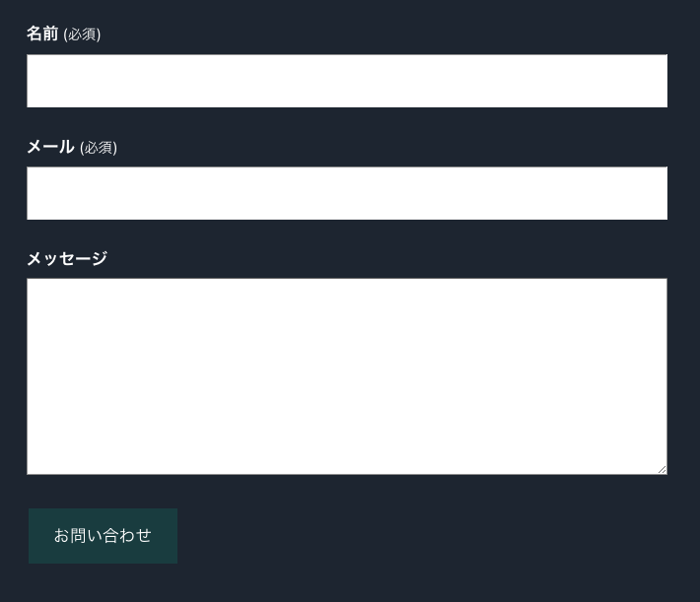Click the white box above the メール label

pos(346,81)
